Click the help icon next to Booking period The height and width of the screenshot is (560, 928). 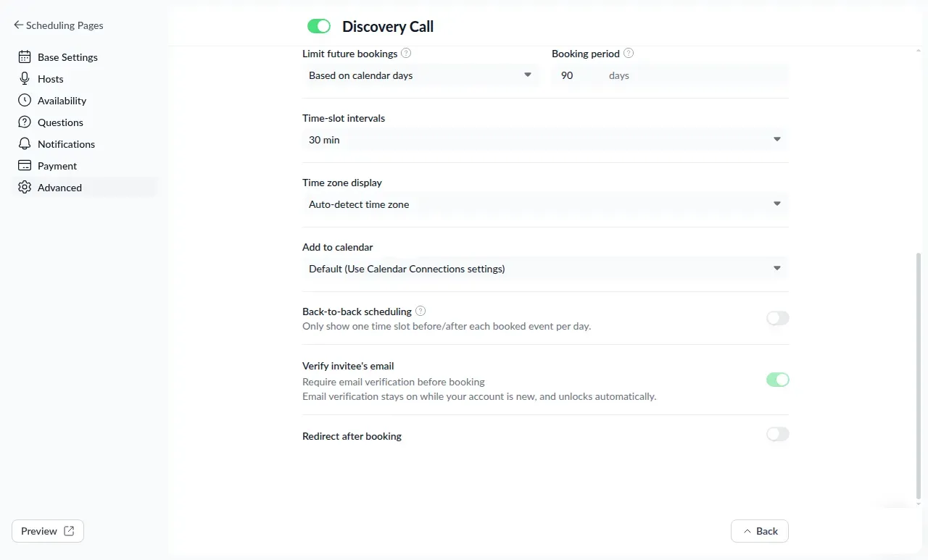629,54
